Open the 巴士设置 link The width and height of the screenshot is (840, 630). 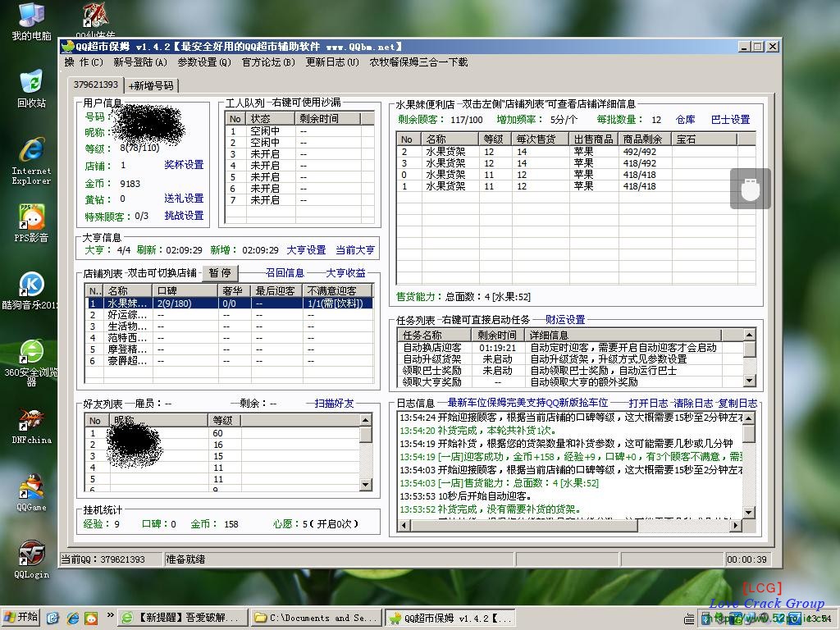click(730, 120)
